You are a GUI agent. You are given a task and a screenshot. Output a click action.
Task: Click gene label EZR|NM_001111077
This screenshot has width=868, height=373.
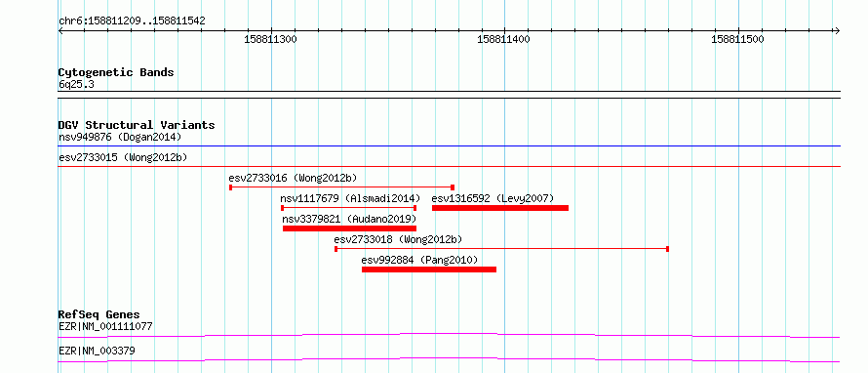point(105,326)
